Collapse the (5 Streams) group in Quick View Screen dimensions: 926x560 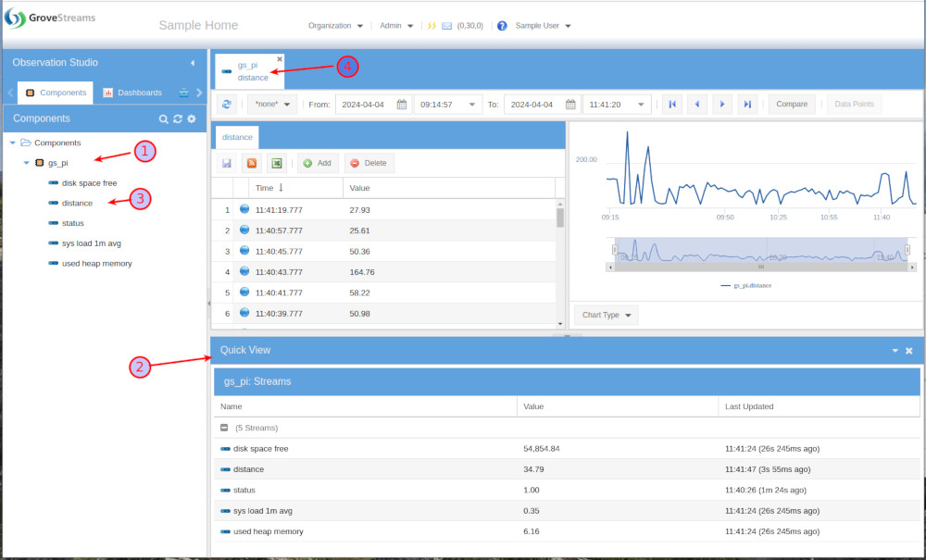point(223,427)
